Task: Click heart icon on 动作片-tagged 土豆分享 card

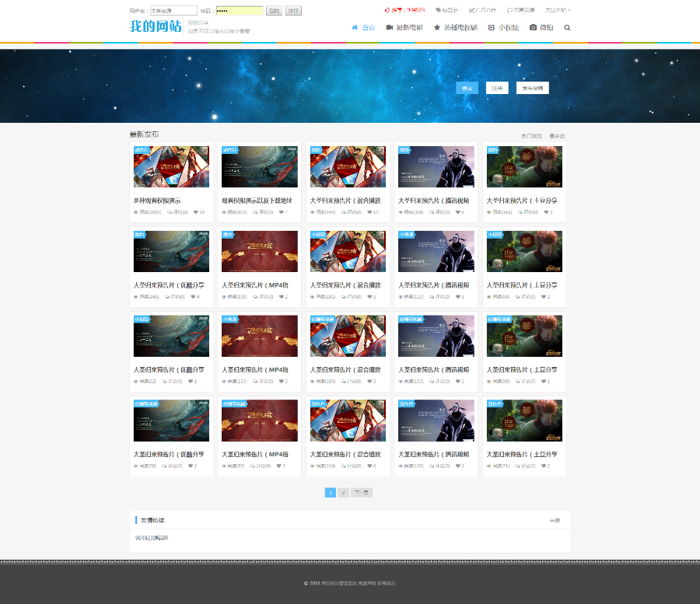Action: coord(544,466)
